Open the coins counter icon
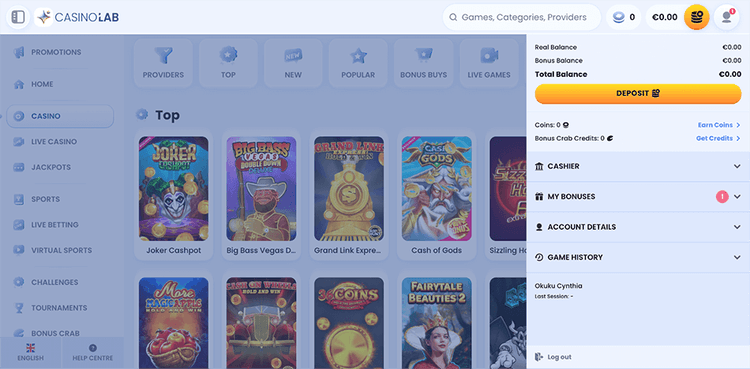Image resolution: width=750 pixels, height=369 pixels. [619, 17]
